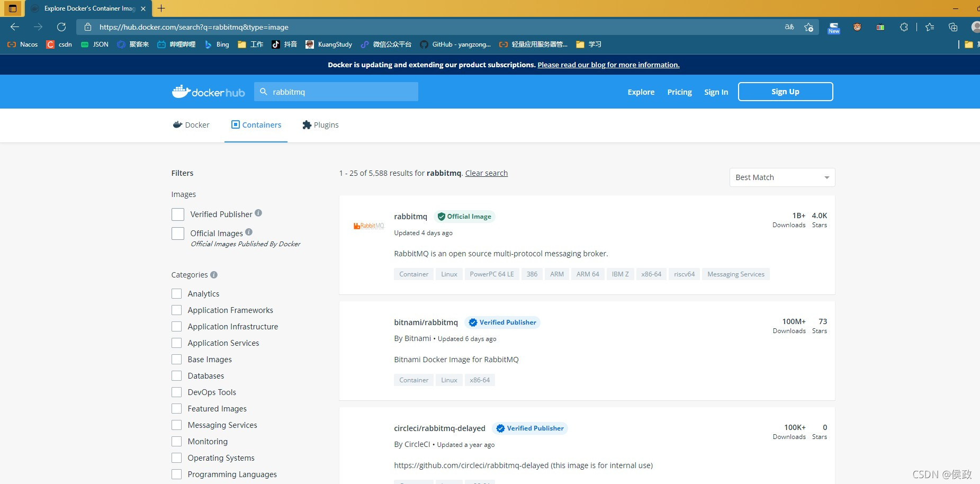Tick the DevOps Tools category checkbox
Screen dimensions: 980x484
177,392
